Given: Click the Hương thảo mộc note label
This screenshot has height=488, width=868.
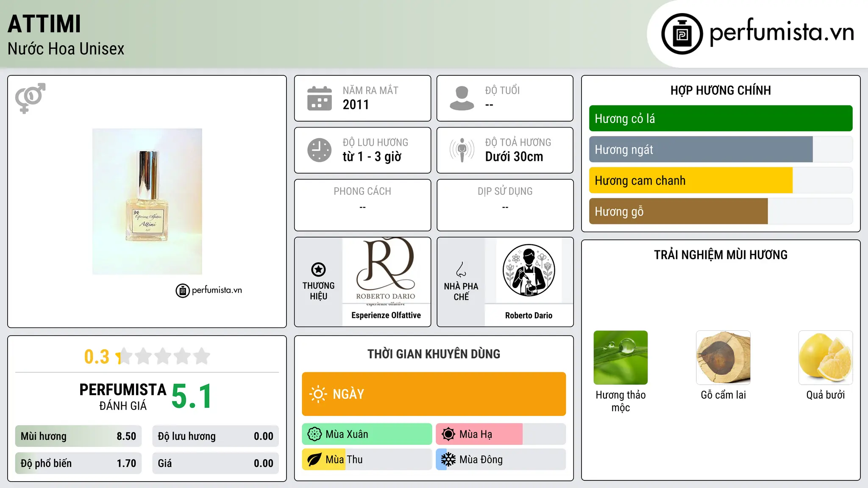Looking at the screenshot, I should 620,401.
